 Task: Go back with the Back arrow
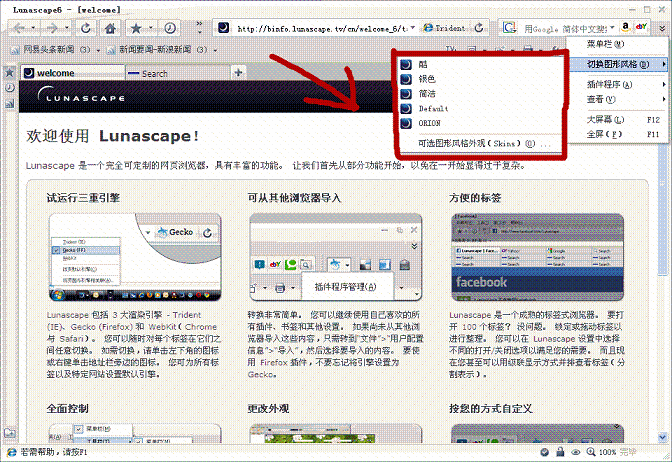[19, 29]
